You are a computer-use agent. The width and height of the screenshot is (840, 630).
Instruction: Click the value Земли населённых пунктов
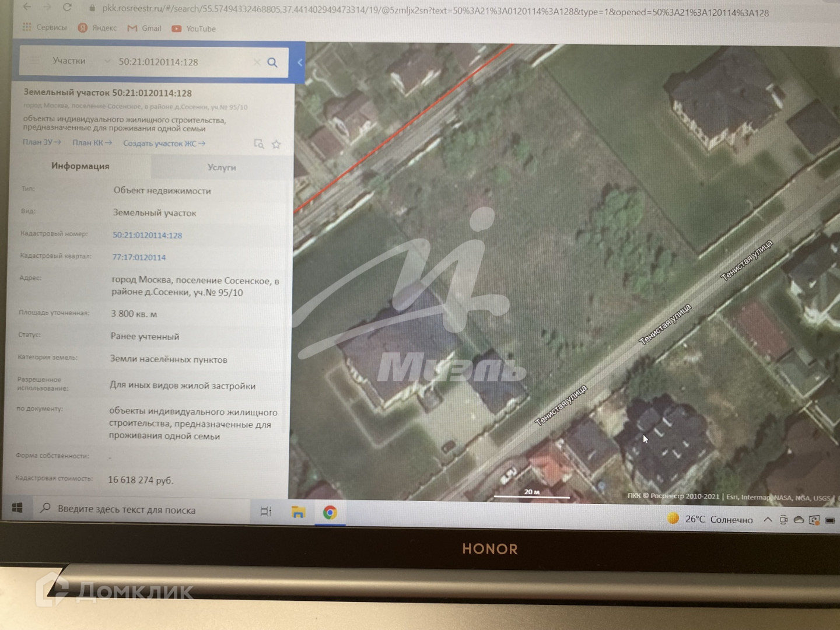pyautogui.click(x=169, y=359)
